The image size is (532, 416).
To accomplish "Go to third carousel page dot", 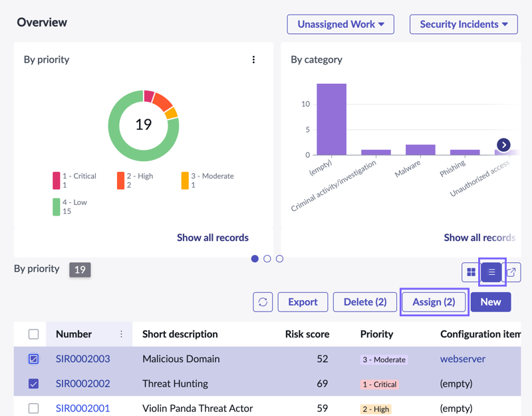I will click(x=279, y=259).
